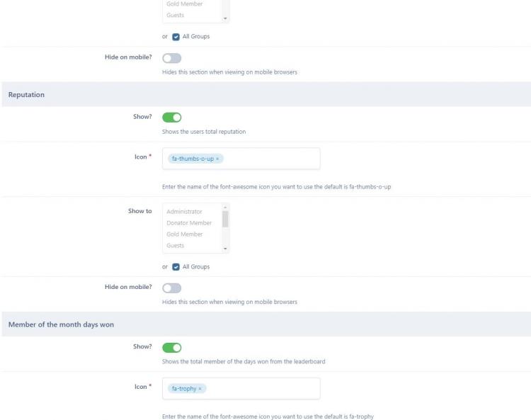
Task: Click scroll-down arrow in Reputation Show to list
Action: coord(225,249)
